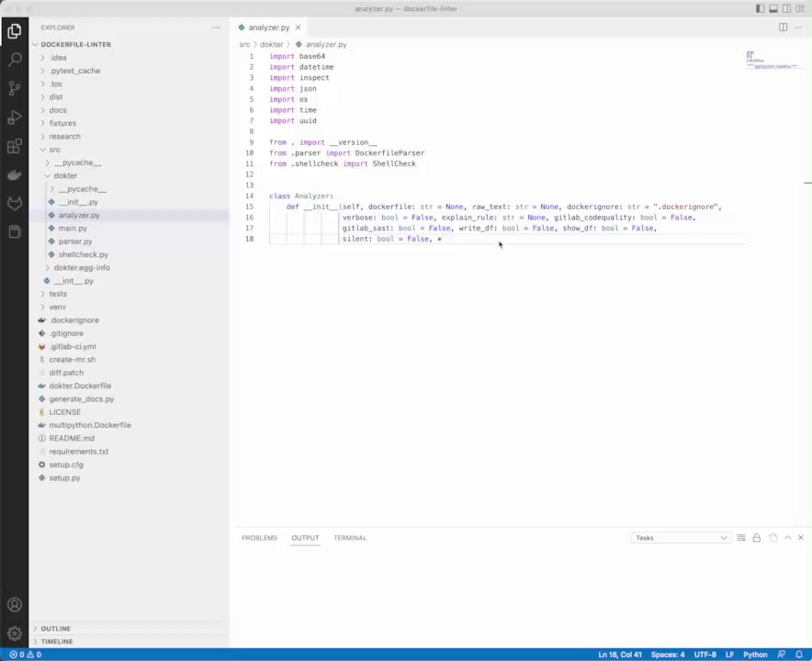This screenshot has width=812, height=661.
Task: Toggle the bottom panel layout icon
Action: [773, 9]
